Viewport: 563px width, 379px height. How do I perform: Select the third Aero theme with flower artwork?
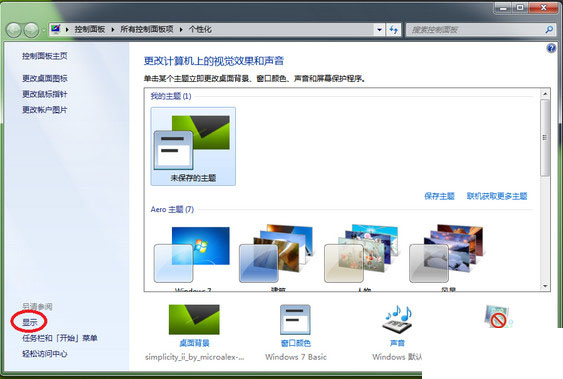[362, 254]
